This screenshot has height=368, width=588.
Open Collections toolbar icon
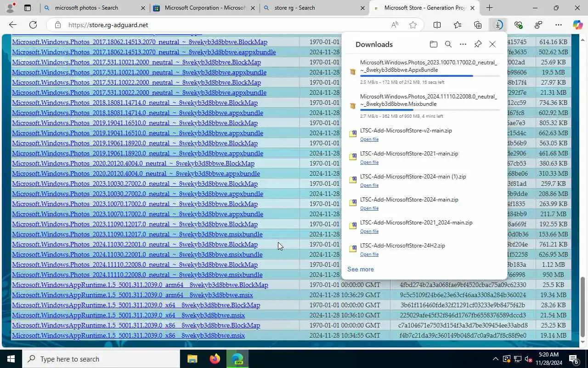(x=478, y=25)
